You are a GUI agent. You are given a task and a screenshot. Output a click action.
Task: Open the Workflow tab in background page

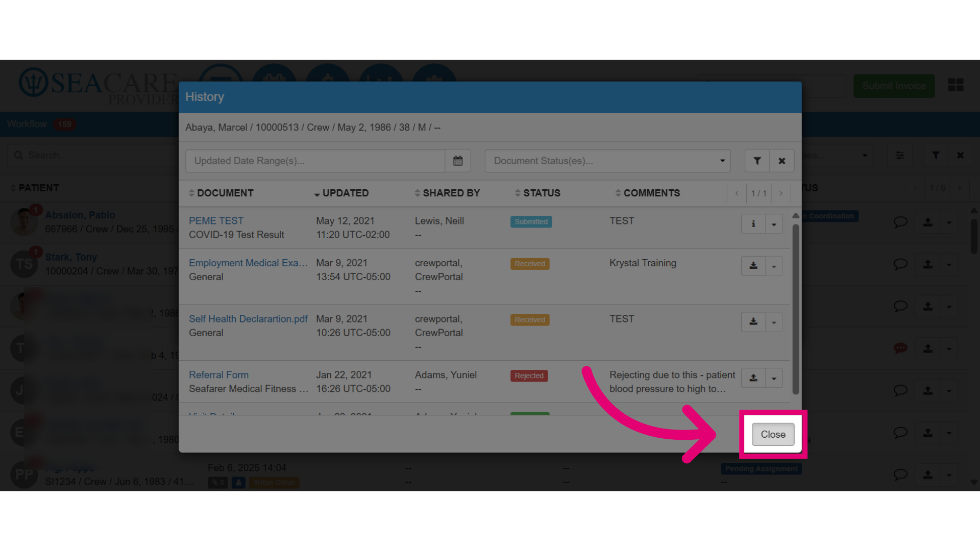(41, 124)
